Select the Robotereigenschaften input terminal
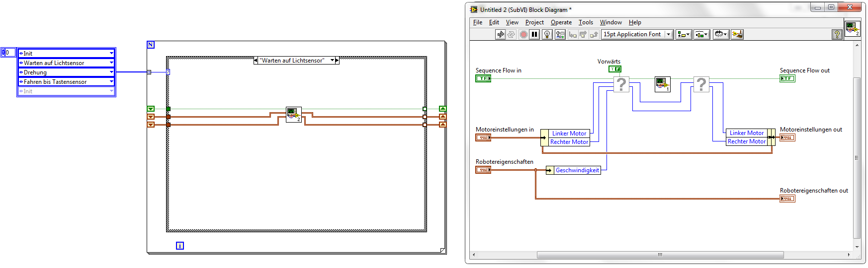The image size is (868, 268). (x=483, y=170)
